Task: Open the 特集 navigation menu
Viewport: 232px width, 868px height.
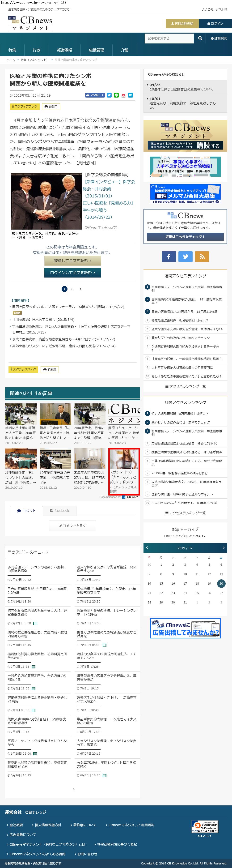Action: (x=13, y=50)
